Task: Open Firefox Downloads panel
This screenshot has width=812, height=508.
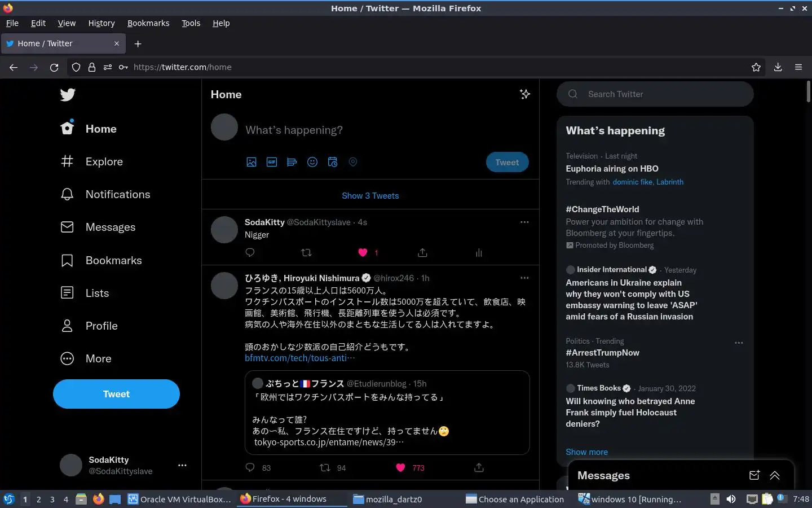Action: (778, 67)
